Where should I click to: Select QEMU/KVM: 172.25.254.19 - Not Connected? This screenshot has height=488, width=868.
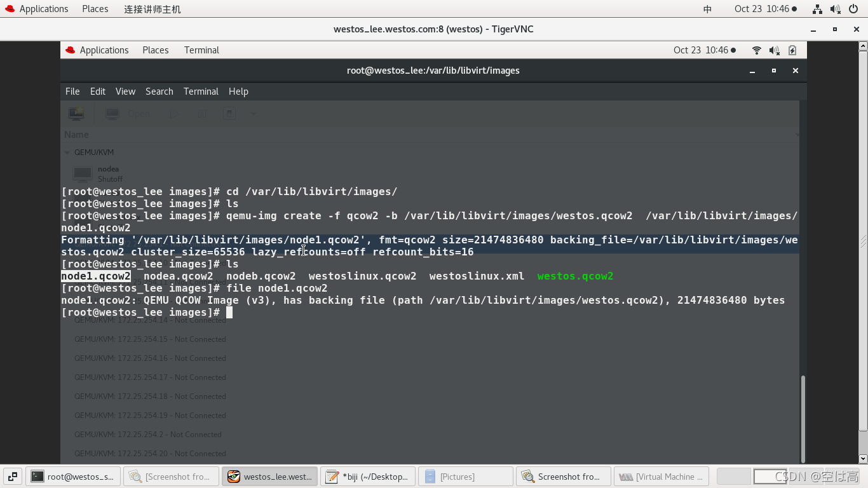point(150,416)
